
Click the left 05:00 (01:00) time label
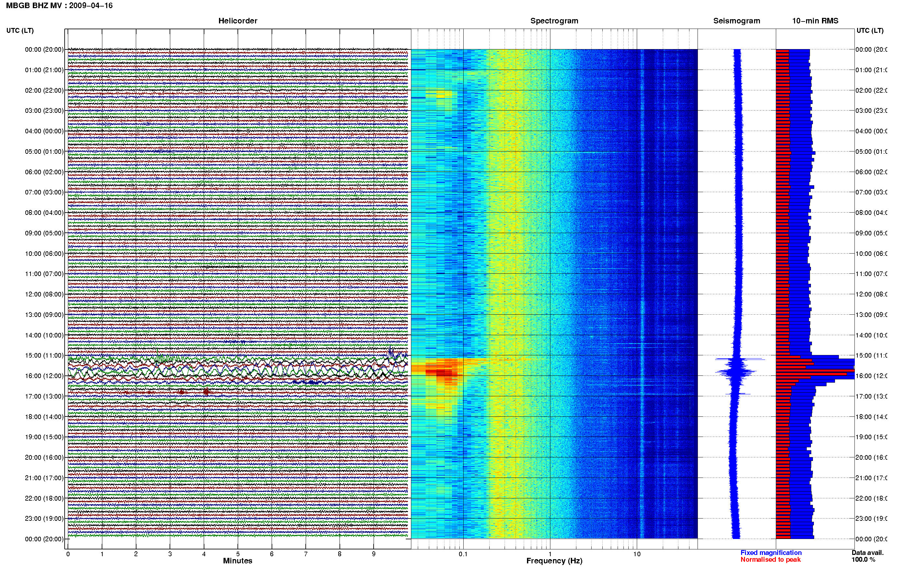coord(44,151)
